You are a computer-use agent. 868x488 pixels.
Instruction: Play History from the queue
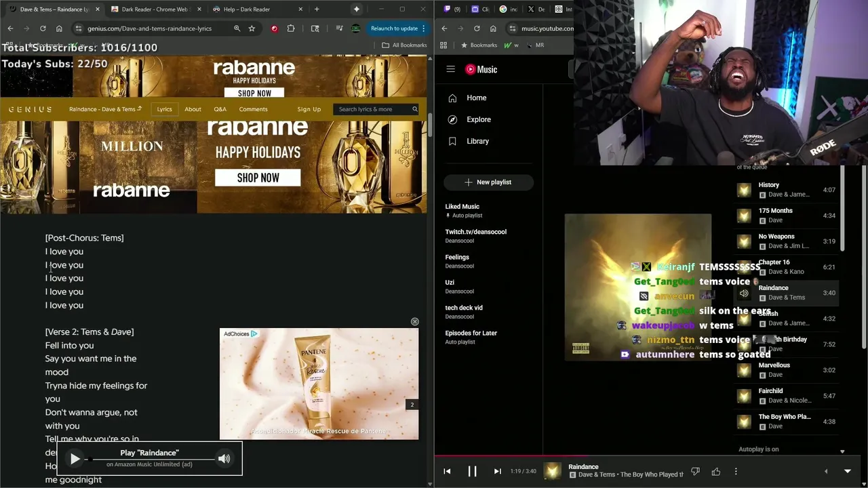(x=787, y=190)
